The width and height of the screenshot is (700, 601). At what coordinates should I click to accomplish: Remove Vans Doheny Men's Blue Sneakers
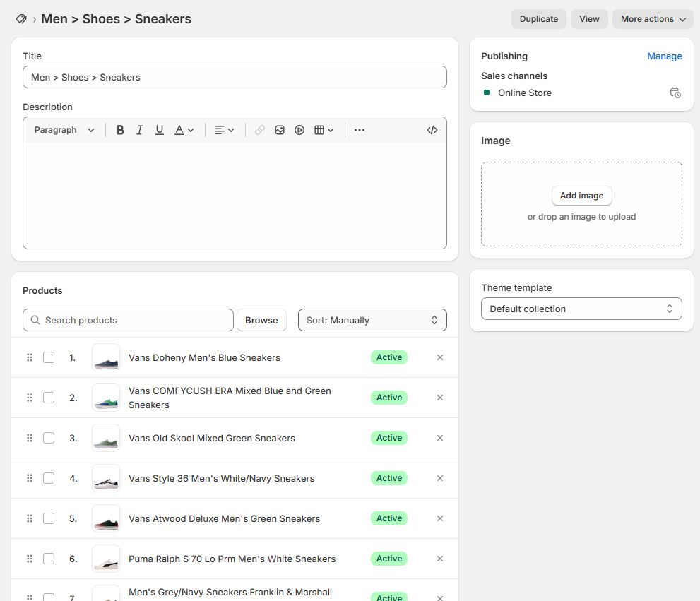click(x=440, y=357)
